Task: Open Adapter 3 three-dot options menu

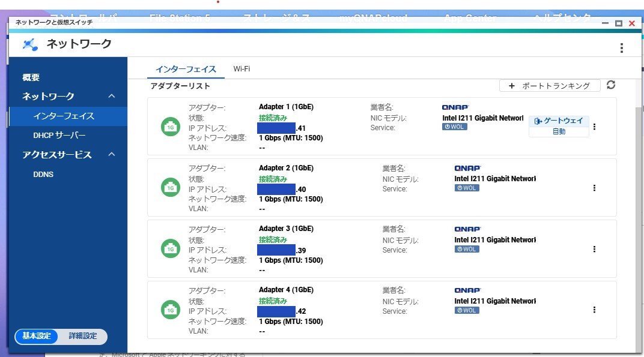Action: tap(594, 249)
